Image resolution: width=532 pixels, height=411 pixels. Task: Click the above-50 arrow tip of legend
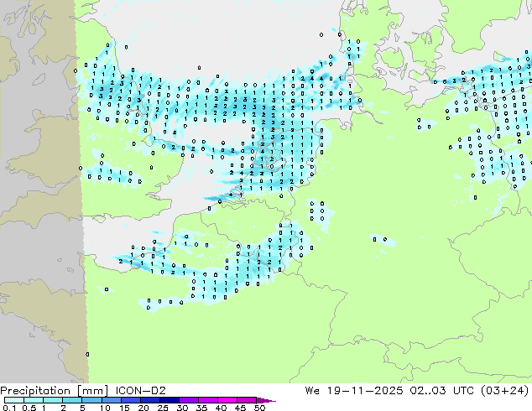(x=266, y=400)
